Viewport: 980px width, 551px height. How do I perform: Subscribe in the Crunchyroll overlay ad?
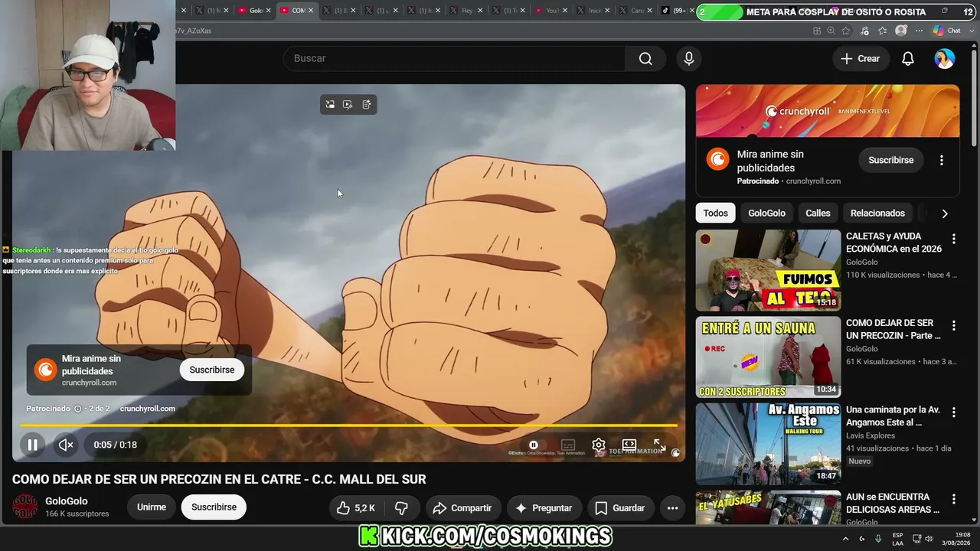coord(212,370)
